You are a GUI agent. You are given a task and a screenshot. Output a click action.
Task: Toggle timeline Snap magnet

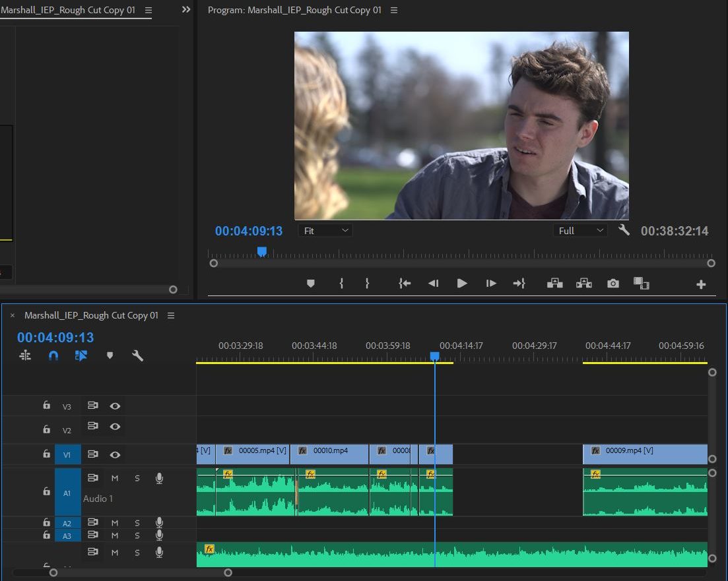tap(53, 355)
